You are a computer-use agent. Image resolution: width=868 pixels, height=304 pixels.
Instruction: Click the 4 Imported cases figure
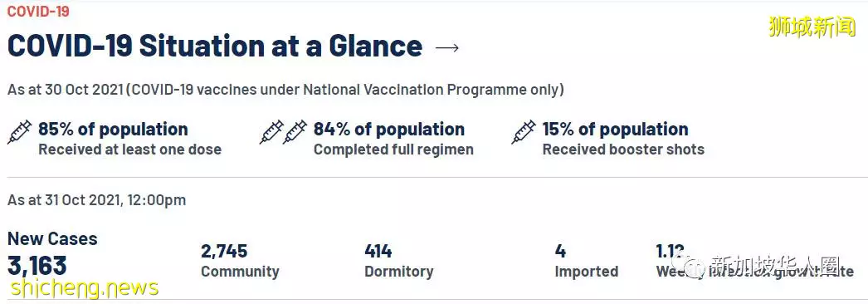tap(560, 252)
